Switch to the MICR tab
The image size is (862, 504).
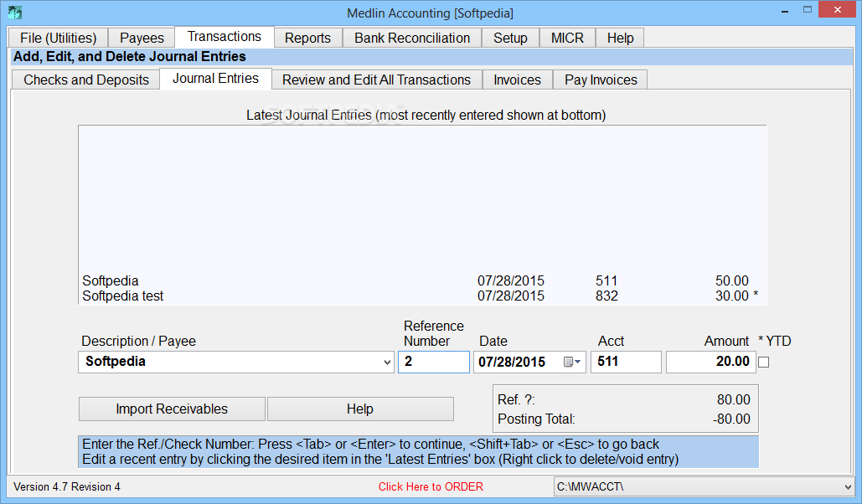[567, 38]
